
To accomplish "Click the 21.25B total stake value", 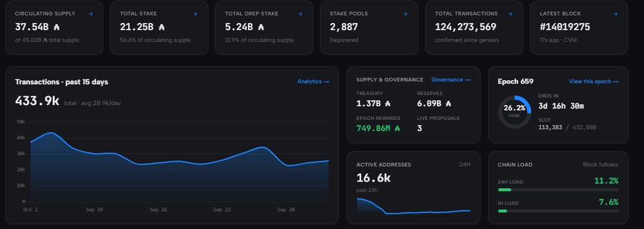I will [x=142, y=27].
